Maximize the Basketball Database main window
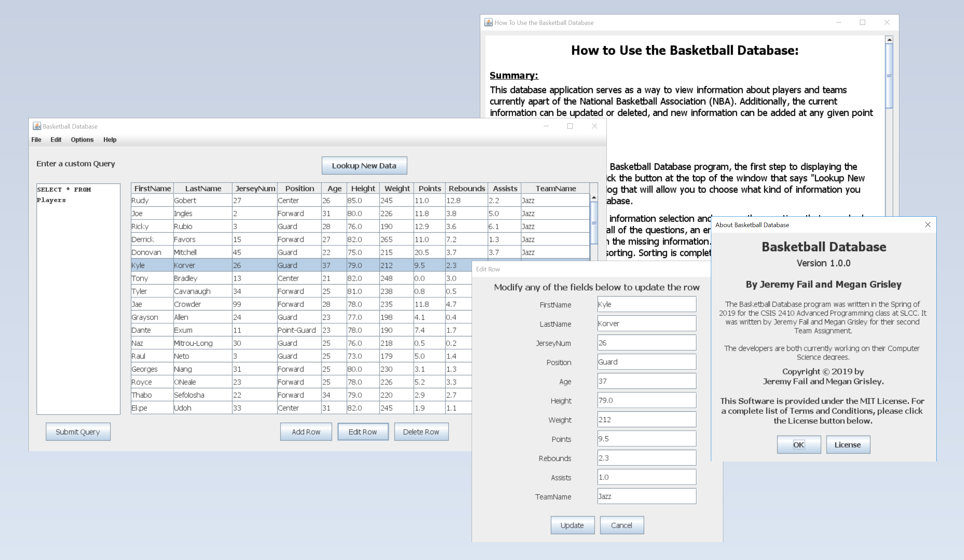 coord(569,126)
